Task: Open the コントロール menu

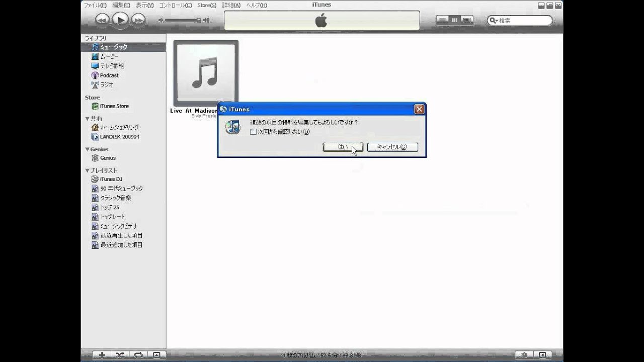Action: tap(175, 5)
